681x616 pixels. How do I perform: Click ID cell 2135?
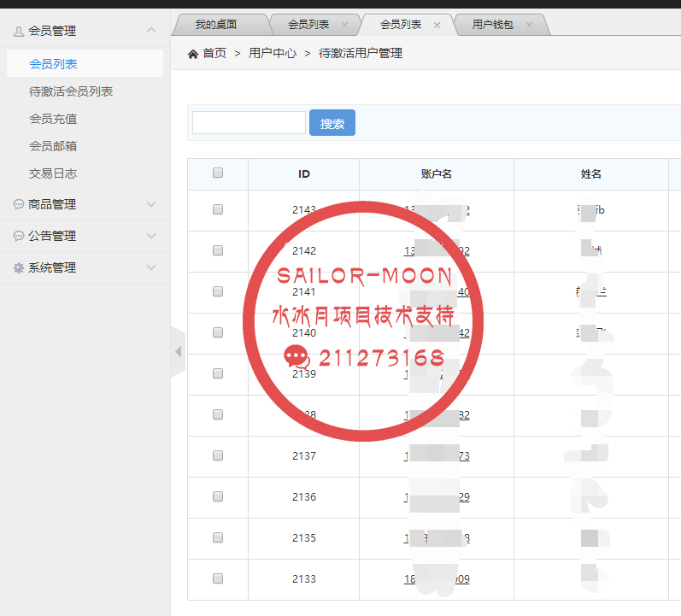[x=304, y=538]
